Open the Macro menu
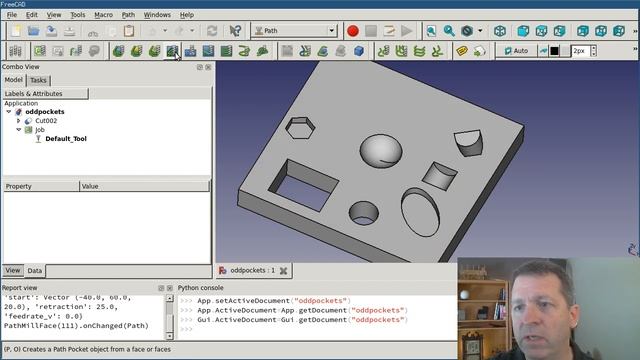 104,15
